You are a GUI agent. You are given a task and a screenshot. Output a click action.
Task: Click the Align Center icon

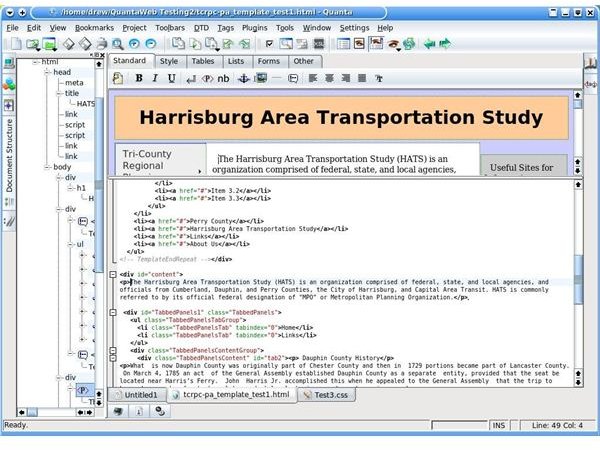(329, 78)
